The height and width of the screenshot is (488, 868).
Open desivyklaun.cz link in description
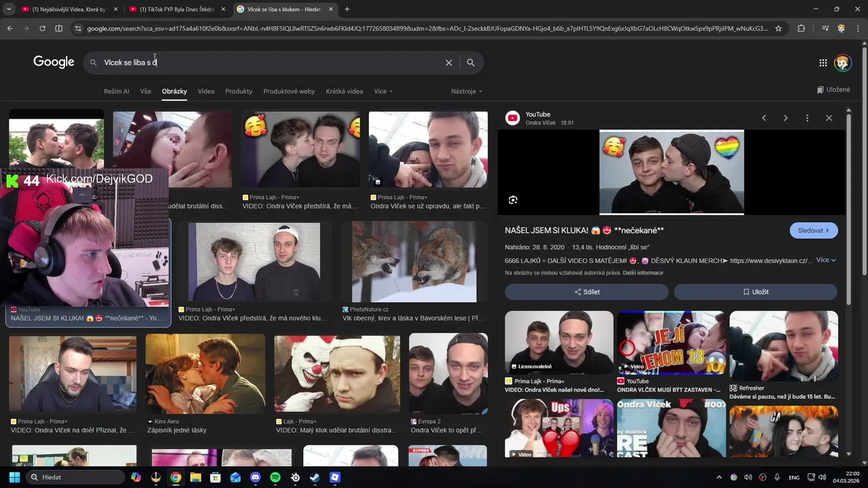pyautogui.click(x=771, y=261)
